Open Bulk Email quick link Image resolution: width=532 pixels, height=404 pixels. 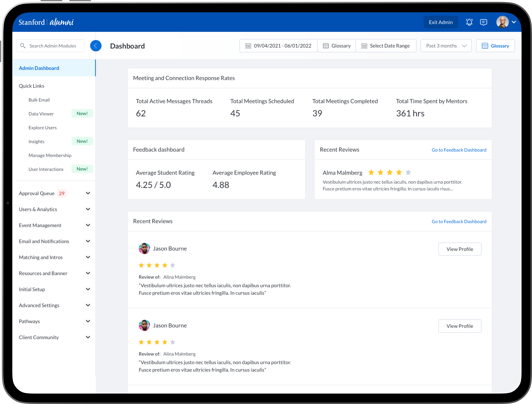tap(39, 100)
